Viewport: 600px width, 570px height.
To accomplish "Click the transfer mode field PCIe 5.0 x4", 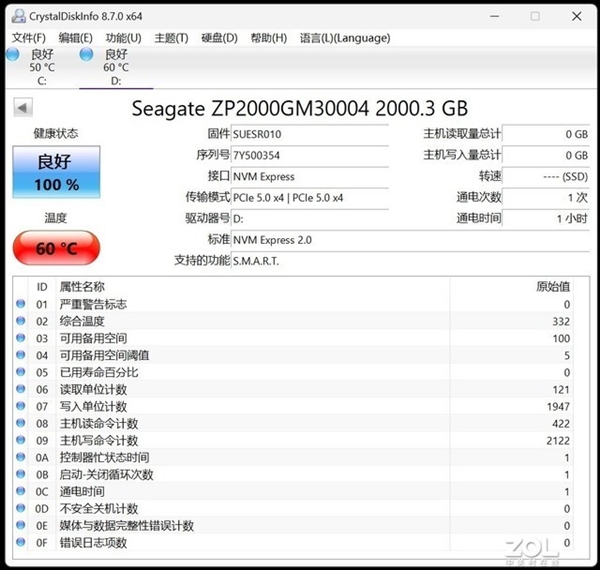I will coord(310,198).
